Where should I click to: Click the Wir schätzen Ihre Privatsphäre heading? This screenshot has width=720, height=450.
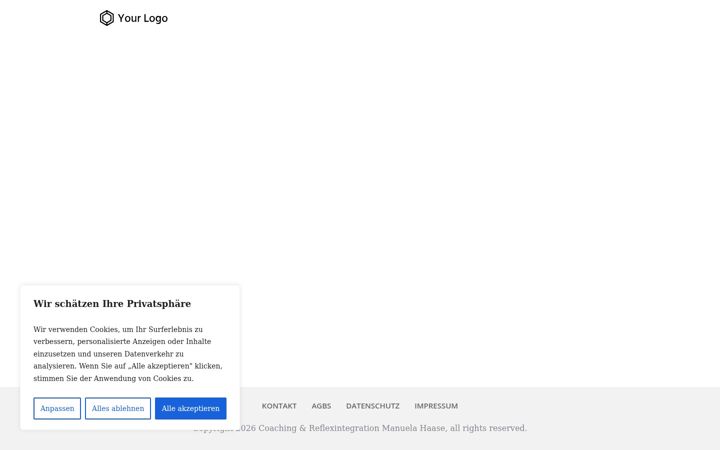(x=112, y=304)
